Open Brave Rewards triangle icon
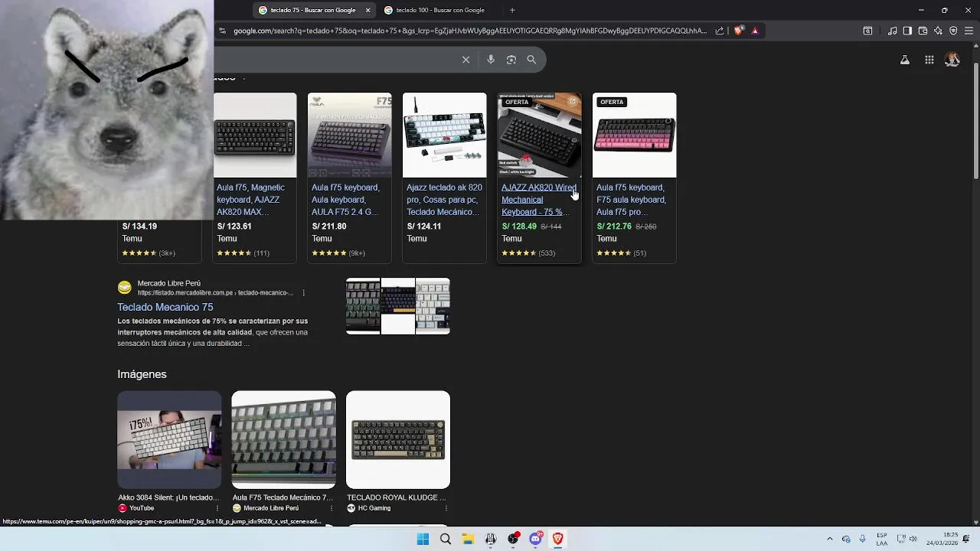The image size is (980, 551). click(755, 31)
